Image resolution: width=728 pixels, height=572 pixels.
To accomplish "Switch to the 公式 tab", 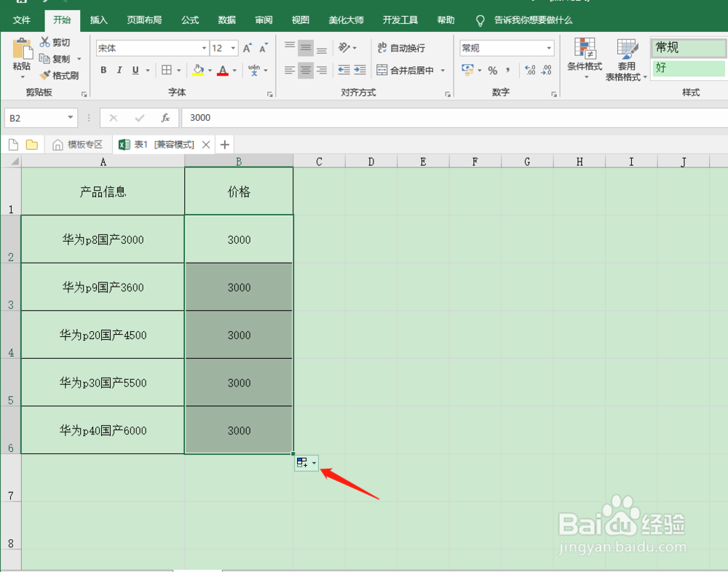I will click(190, 20).
